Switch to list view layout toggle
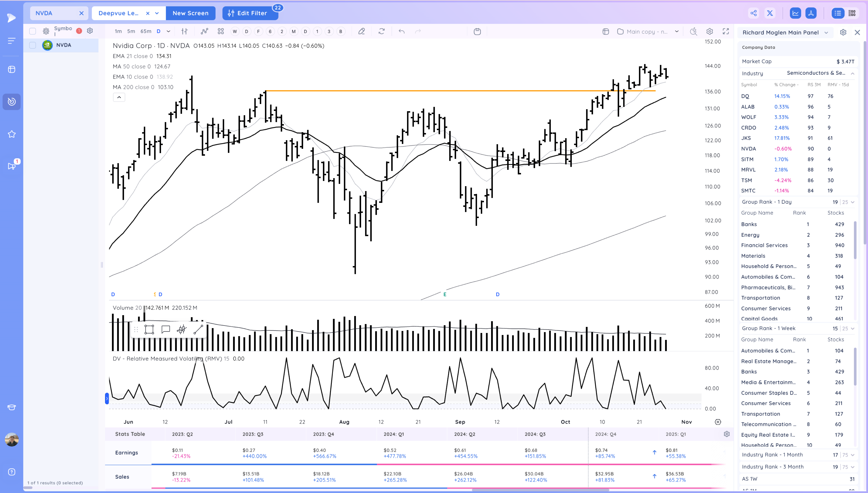 pos(838,13)
